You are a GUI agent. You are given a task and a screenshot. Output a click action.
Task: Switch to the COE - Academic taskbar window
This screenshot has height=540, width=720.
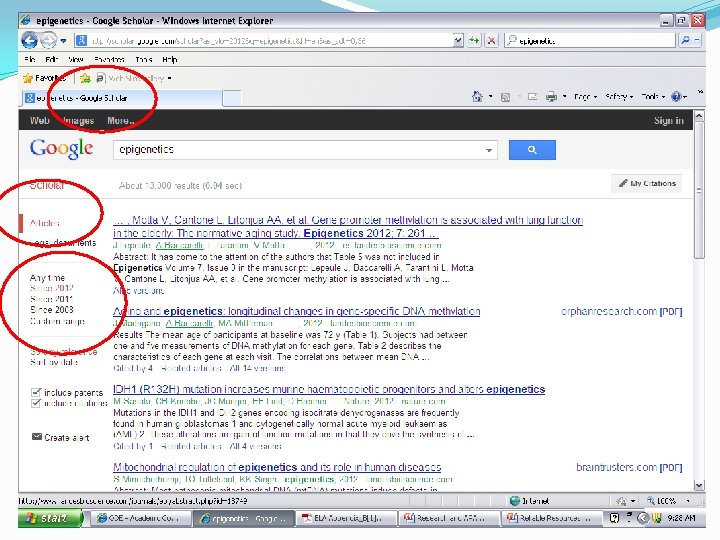[x=143, y=518]
